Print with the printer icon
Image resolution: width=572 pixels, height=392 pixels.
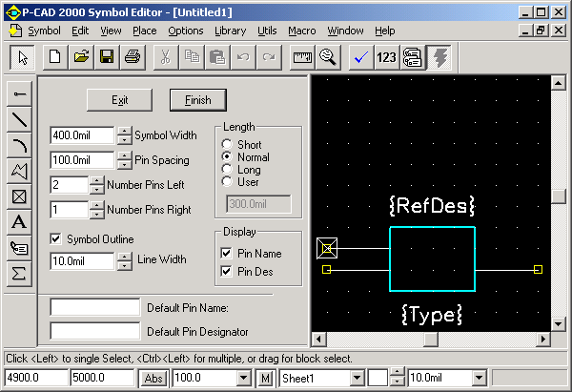133,57
